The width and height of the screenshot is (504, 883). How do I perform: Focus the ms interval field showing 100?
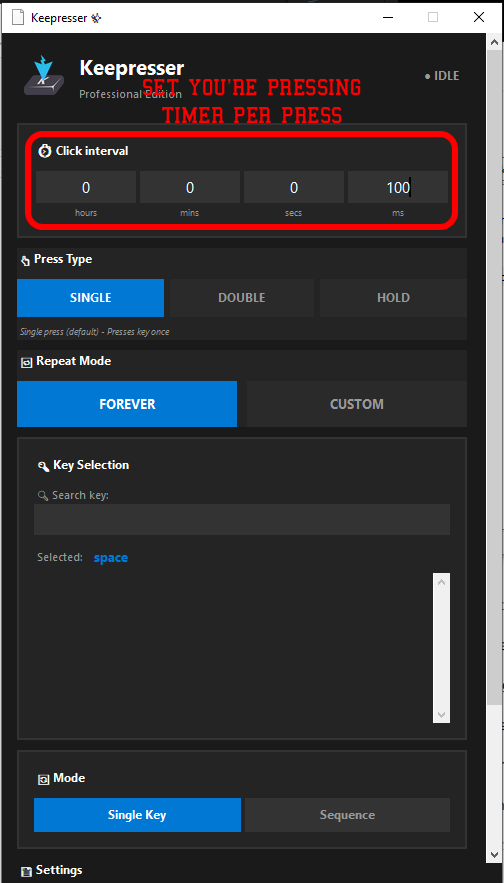[398, 188]
